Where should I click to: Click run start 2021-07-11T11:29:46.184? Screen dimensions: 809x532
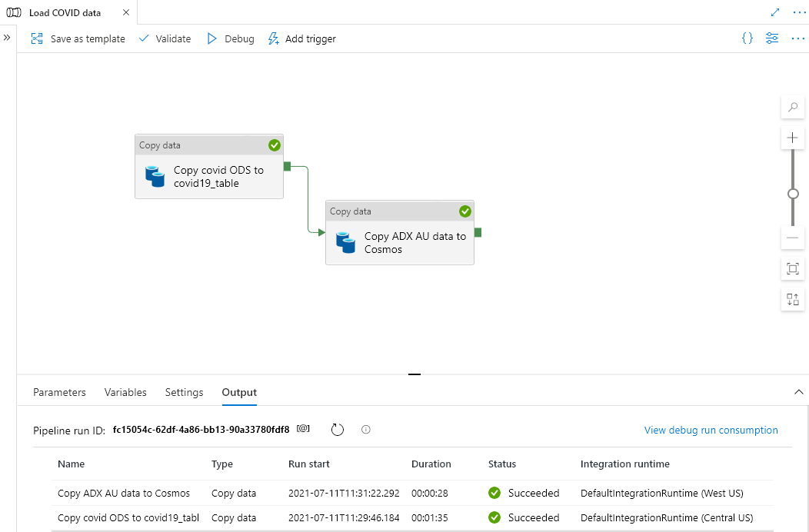click(345, 517)
